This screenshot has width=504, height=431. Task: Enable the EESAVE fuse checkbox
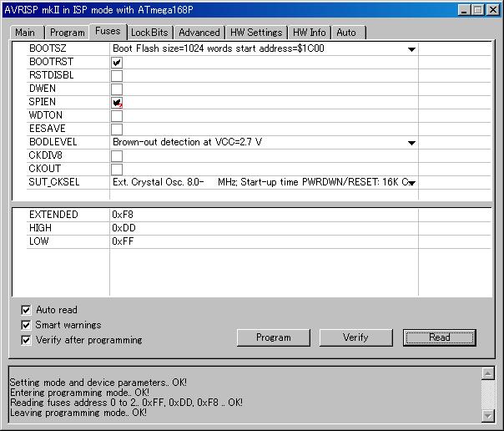(x=117, y=129)
